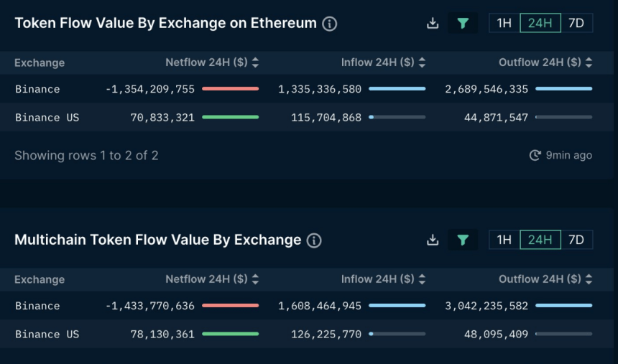Select 1H timeframe in Ethereum table
The width and height of the screenshot is (618, 364).
(x=504, y=23)
